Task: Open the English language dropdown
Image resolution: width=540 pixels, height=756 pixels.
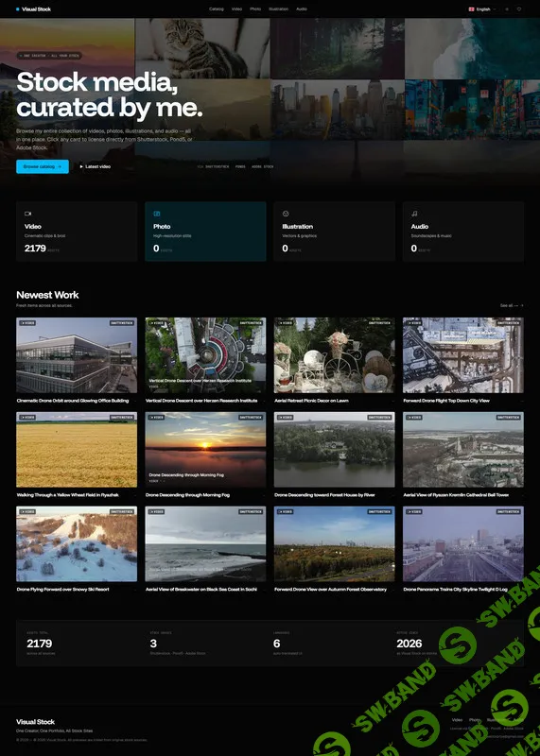Action: pos(482,9)
